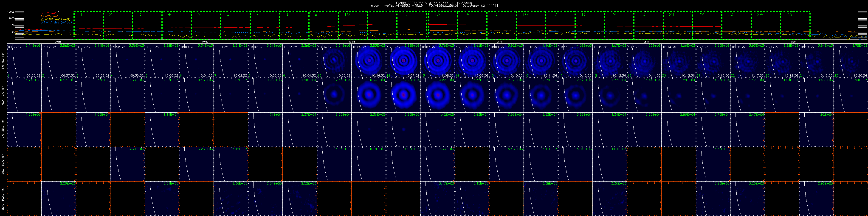The height and width of the screenshot is (216, 868).
Task: Open 3–6 keV image starting 10:06:32
Action: pyautogui.click(x=403, y=61)
